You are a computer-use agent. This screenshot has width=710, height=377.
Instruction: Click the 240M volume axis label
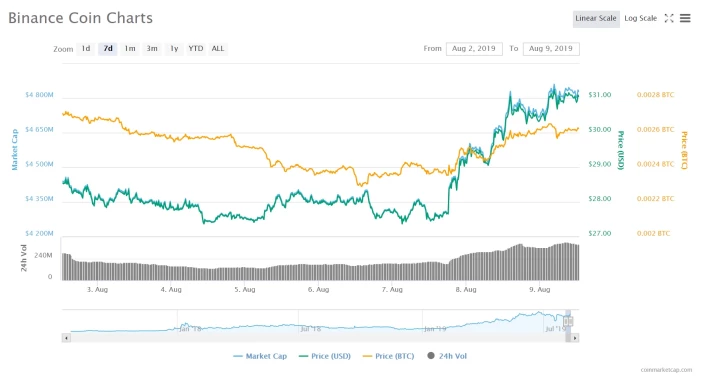coord(43,255)
